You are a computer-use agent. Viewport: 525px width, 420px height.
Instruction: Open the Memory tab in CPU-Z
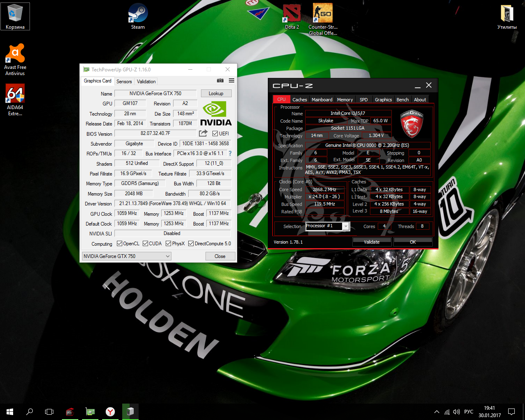point(345,99)
